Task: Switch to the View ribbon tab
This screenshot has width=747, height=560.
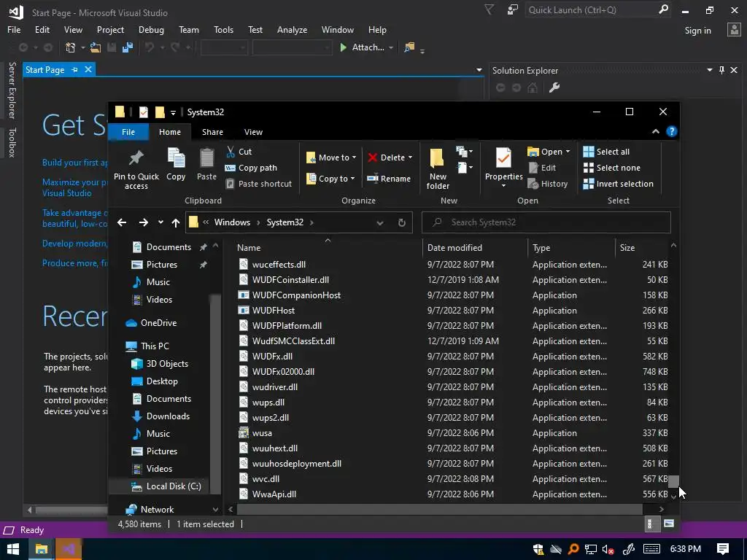Action: [253, 132]
